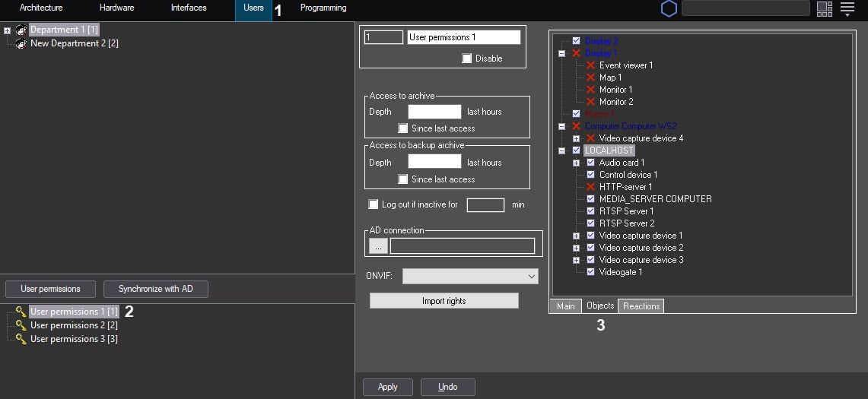Click the key icon for User permissions 3
The height and width of the screenshot is (399, 868).
21,339
